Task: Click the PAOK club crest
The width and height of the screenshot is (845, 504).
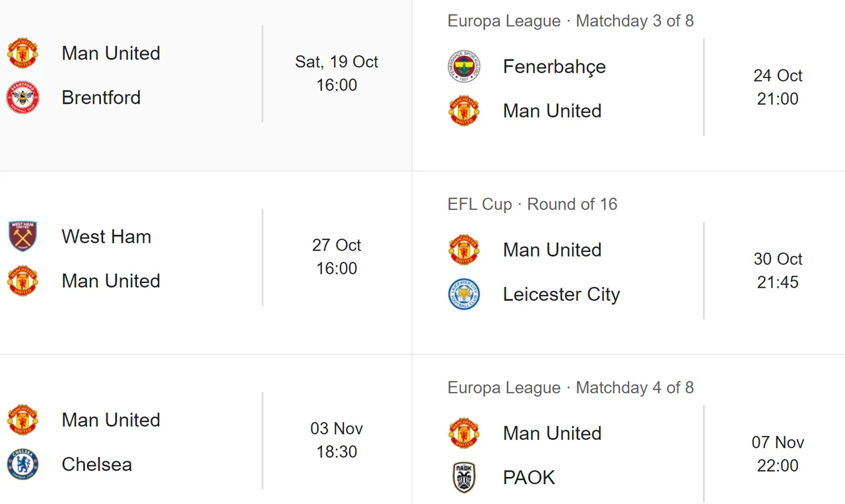Action: 464,478
